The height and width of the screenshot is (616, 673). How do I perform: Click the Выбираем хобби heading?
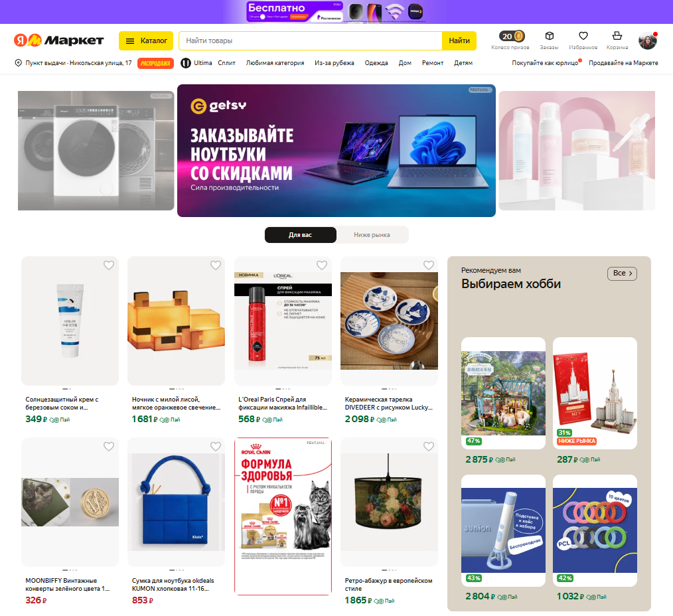(x=511, y=283)
